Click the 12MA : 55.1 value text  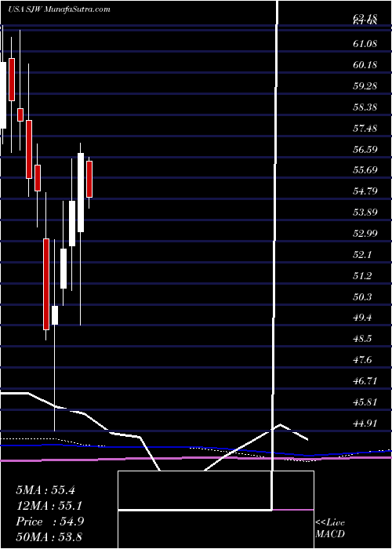click(x=49, y=506)
